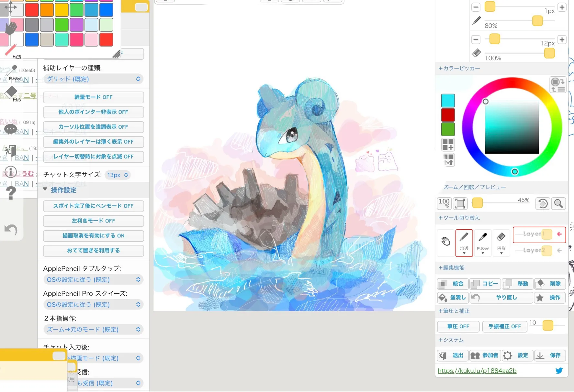
Task: Click the 削除 delete button
Action: click(x=550, y=284)
